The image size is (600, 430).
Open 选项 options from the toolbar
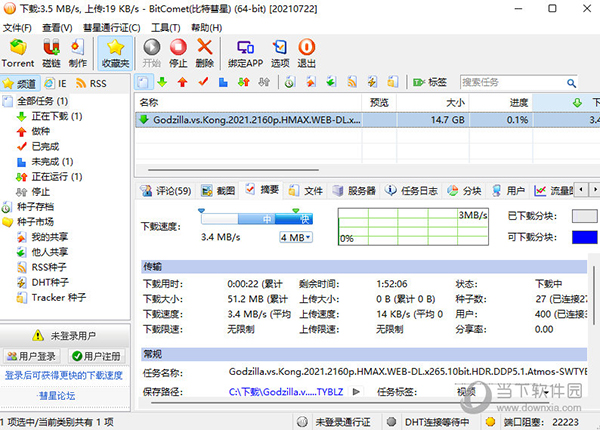(x=280, y=52)
